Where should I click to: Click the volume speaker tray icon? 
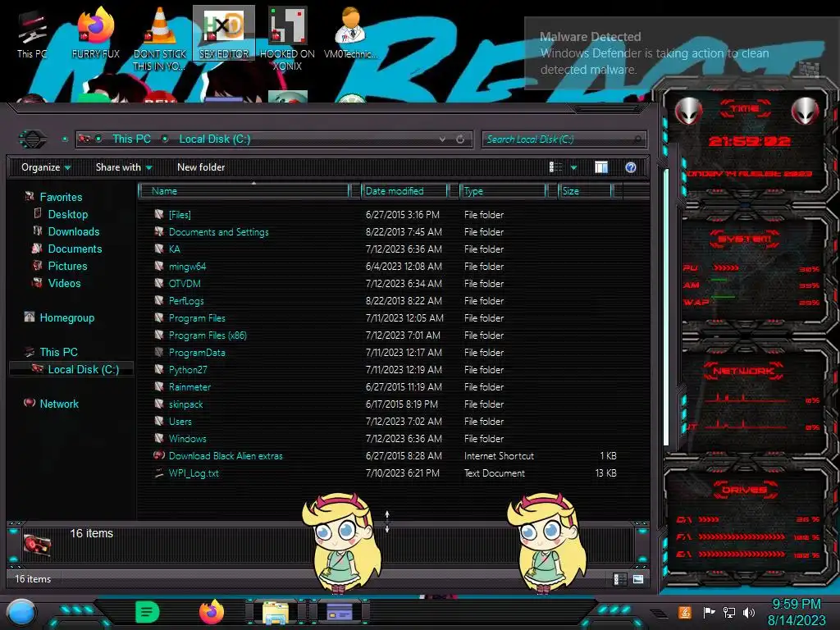pyautogui.click(x=748, y=612)
